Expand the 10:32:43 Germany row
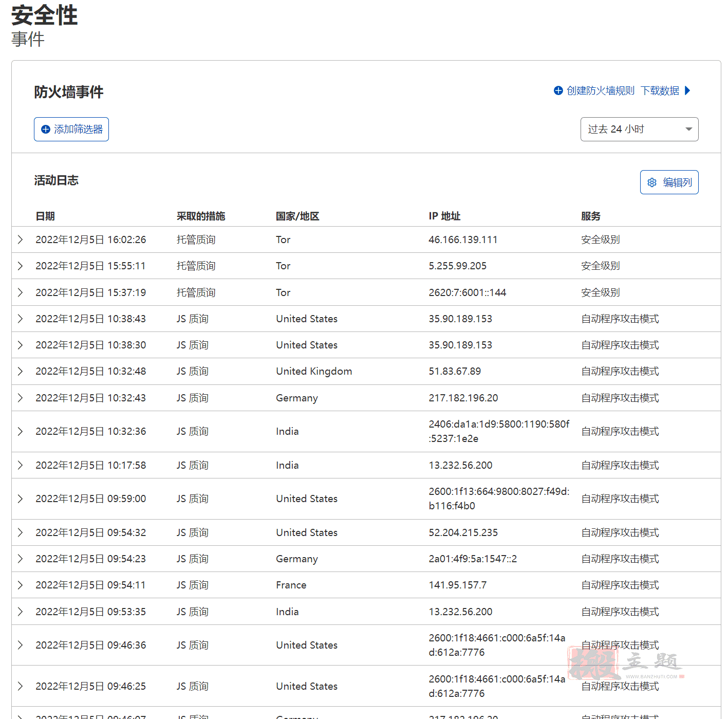The width and height of the screenshot is (728, 719). (x=20, y=398)
